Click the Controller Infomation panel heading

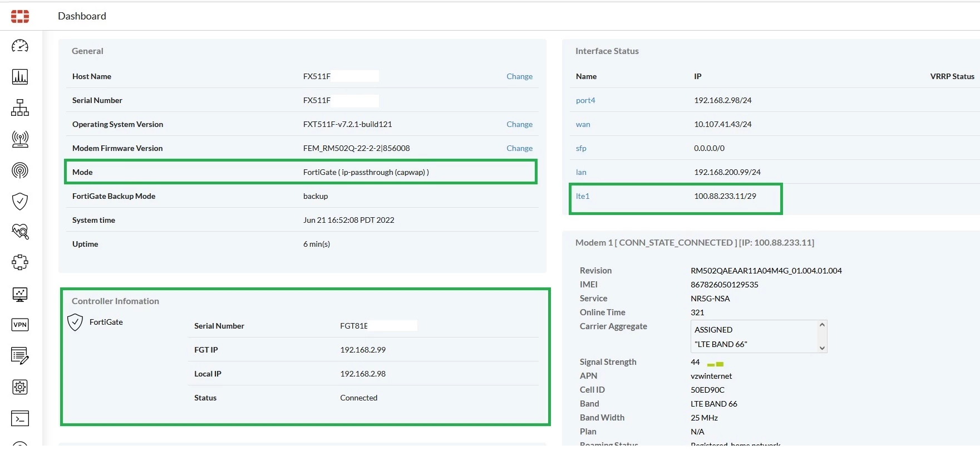(115, 301)
